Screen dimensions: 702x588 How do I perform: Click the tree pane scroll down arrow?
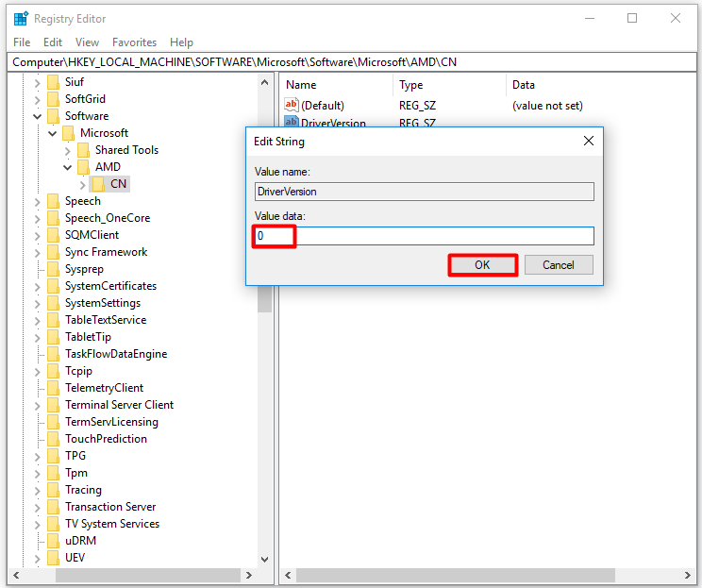pos(264,560)
